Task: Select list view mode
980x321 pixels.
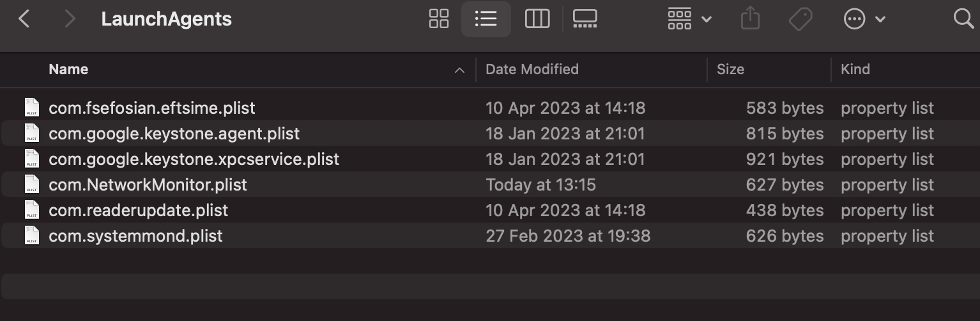Action: click(486, 19)
